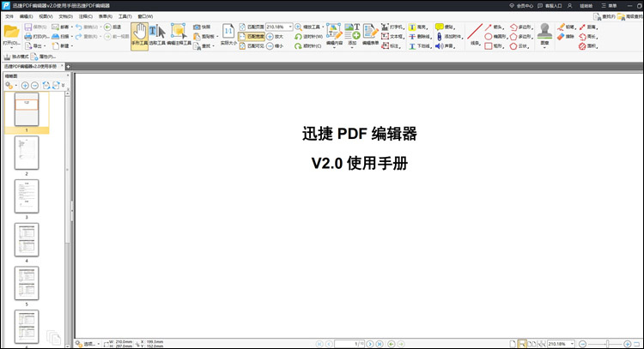
Task: Toggle Fit Visible view mode
Action: 251,46
